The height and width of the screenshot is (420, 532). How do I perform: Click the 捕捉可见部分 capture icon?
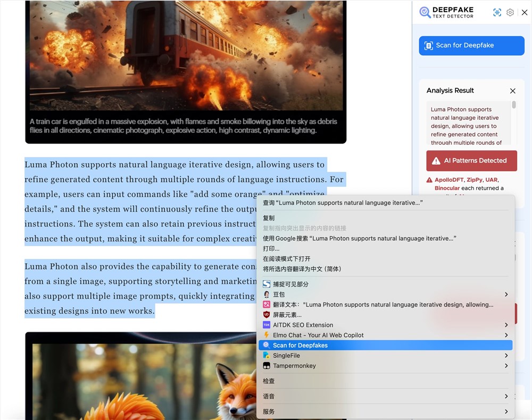pyautogui.click(x=267, y=284)
